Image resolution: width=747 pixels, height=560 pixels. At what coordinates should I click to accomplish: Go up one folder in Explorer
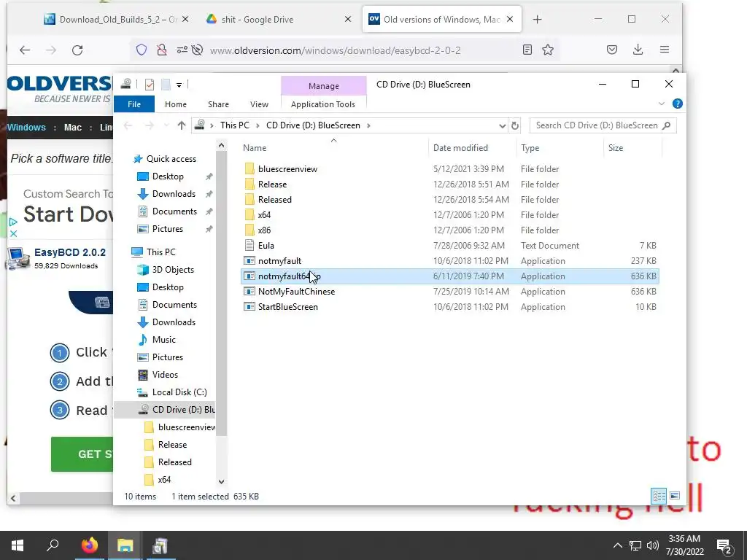click(x=181, y=125)
